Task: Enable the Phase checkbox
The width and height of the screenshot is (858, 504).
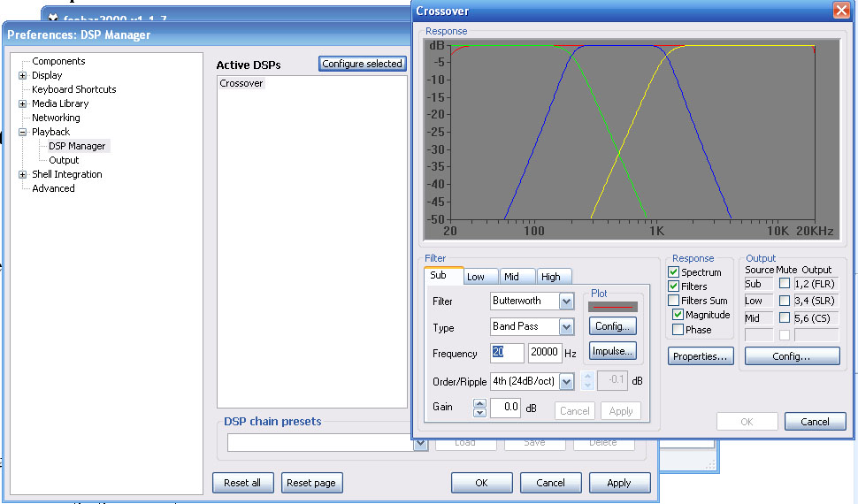Action: click(x=678, y=329)
